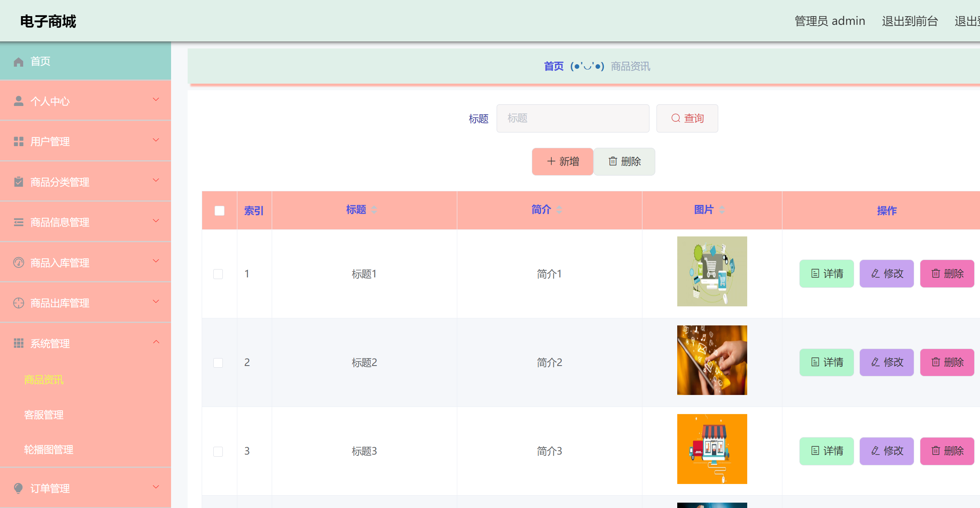
Task: Click the grid icon next to 用户管理
Action: click(x=18, y=141)
